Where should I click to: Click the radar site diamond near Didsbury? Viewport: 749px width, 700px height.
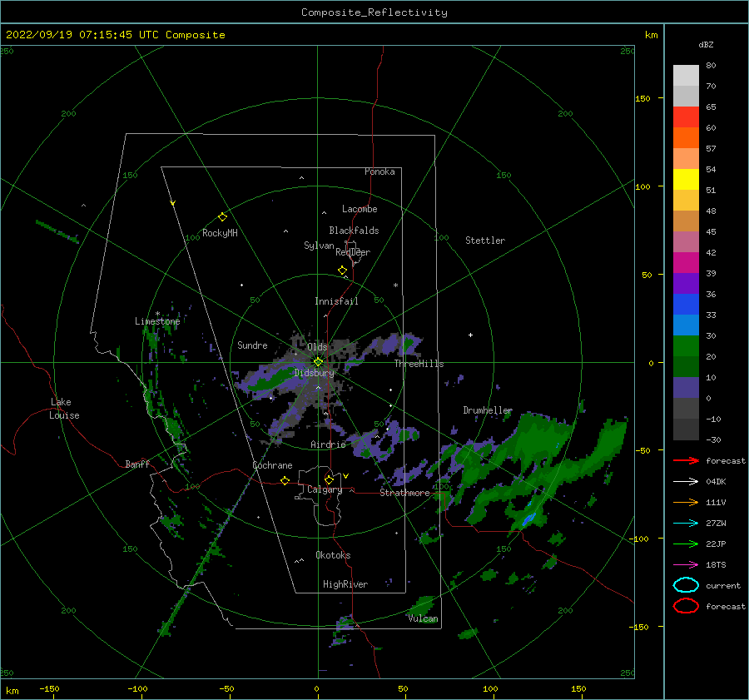(318, 362)
